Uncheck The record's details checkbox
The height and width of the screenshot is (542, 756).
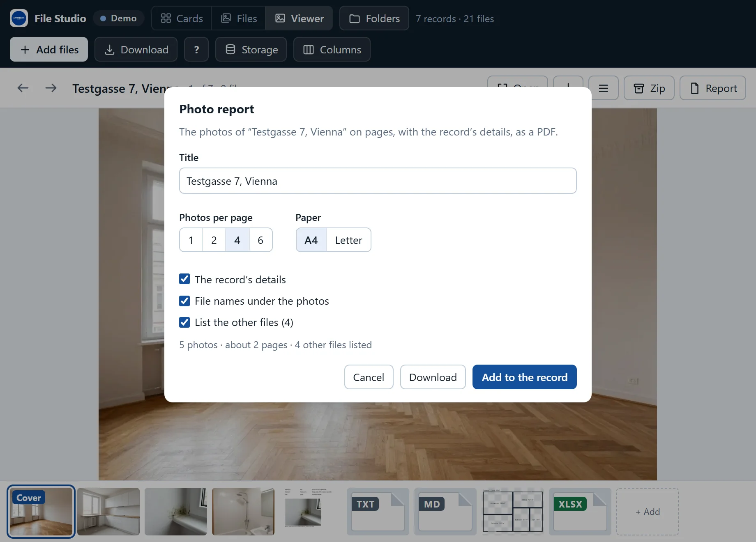pyautogui.click(x=184, y=279)
